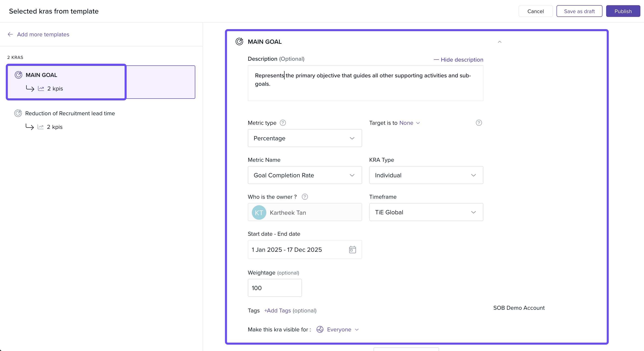Click goal icon of Reduction of Recruitment KRA
Viewport: 644px width, 351px height.
pyautogui.click(x=18, y=113)
